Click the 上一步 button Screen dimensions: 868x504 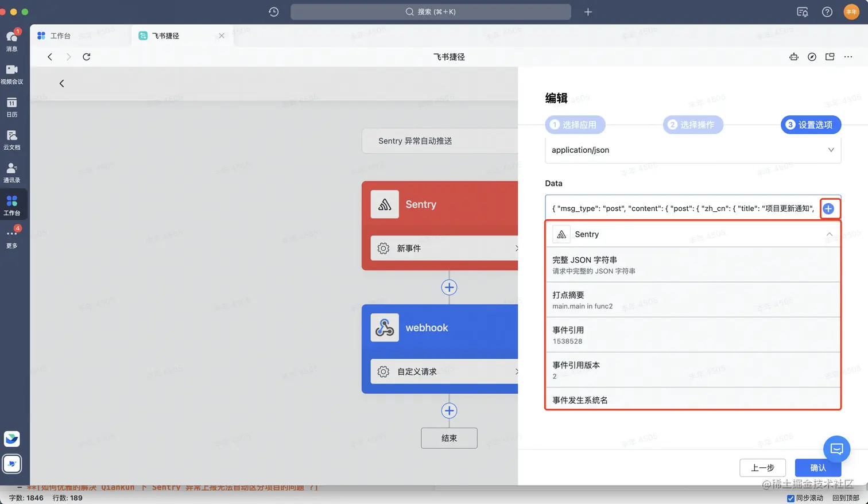coord(762,468)
